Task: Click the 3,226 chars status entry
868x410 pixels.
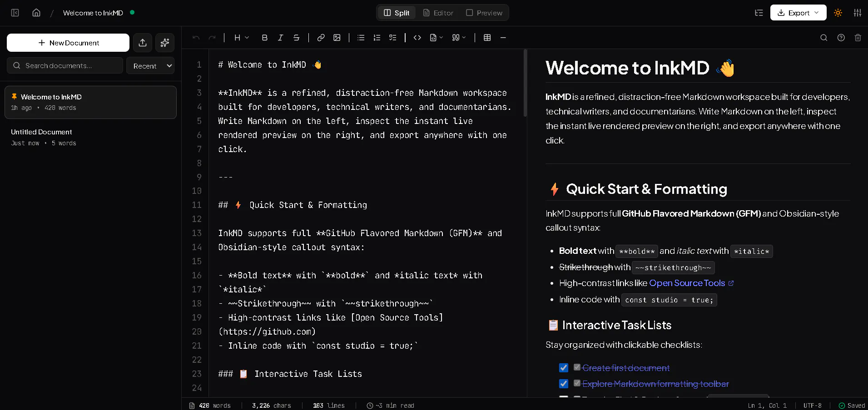Action: tap(272, 405)
